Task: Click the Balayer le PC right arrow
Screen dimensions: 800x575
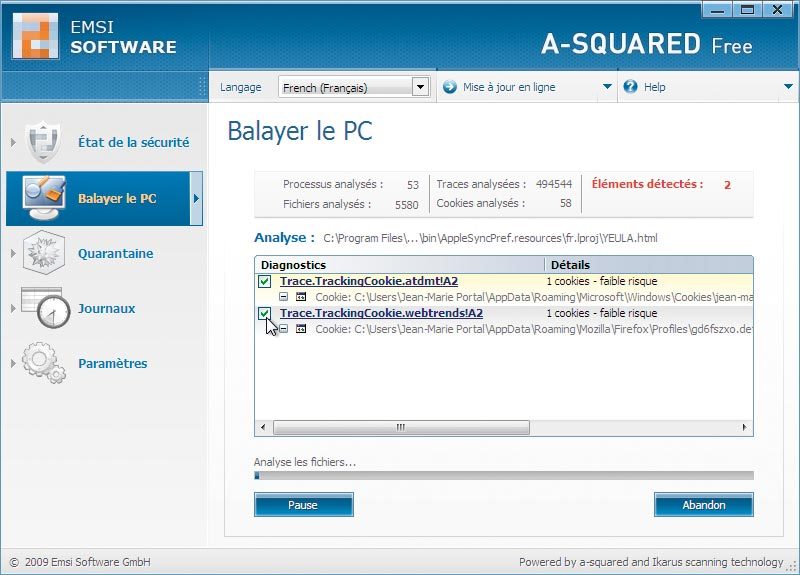Action: click(196, 198)
